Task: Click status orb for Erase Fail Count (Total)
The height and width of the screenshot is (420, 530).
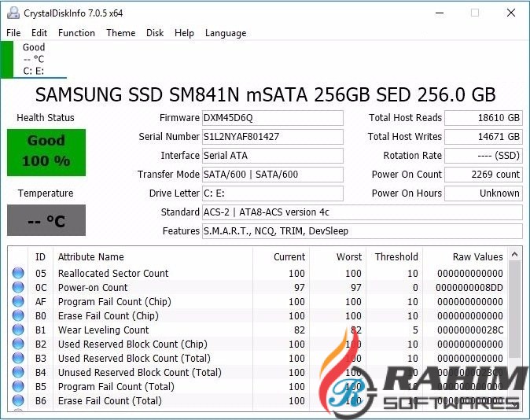Action: tap(18, 400)
